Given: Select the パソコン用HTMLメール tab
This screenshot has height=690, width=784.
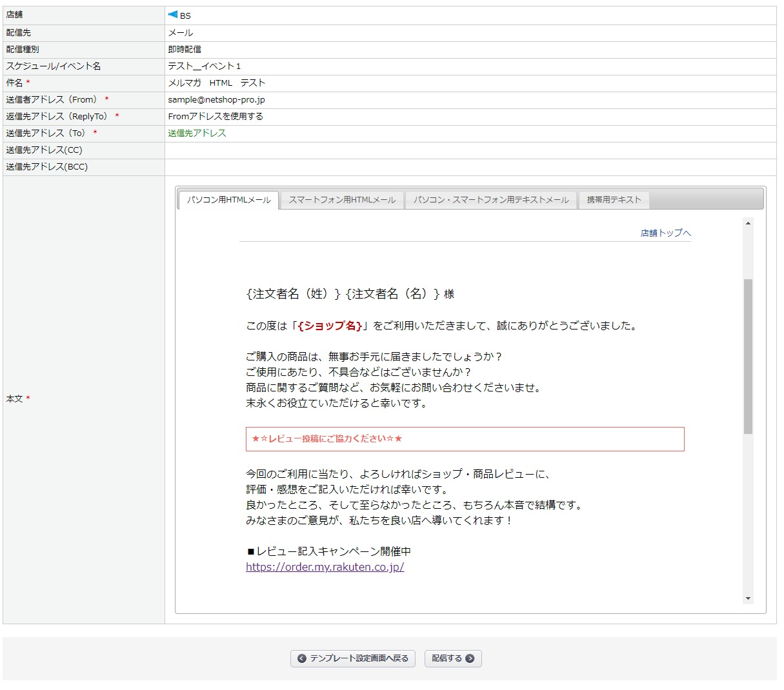Looking at the screenshot, I should 228,200.
